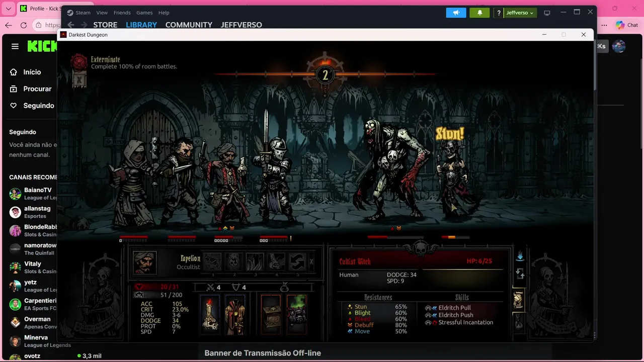Go to Início in Kick sidebar
This screenshot has width=644, height=362.
click(26, 72)
